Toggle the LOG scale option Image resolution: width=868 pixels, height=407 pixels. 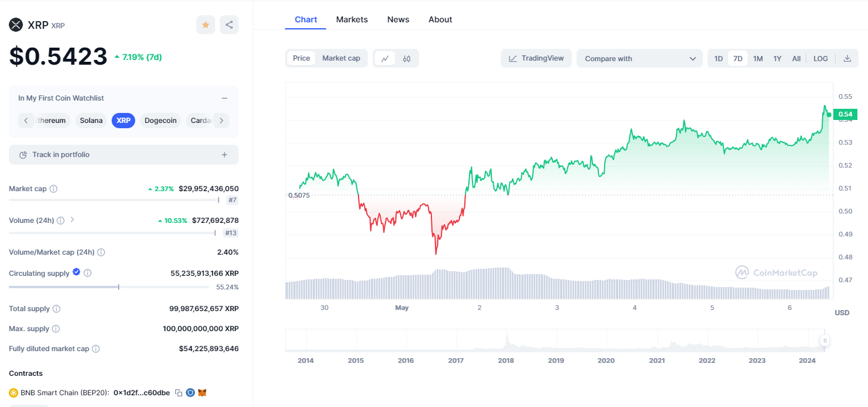click(x=821, y=58)
